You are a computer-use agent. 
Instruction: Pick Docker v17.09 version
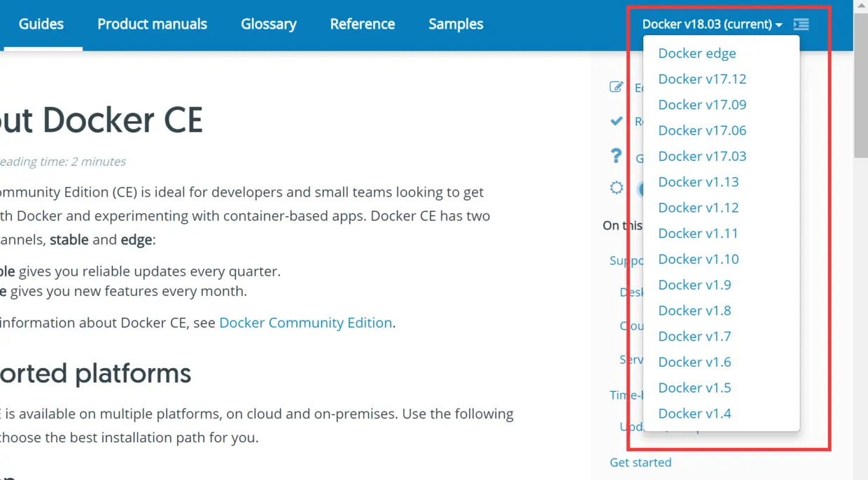pos(702,105)
